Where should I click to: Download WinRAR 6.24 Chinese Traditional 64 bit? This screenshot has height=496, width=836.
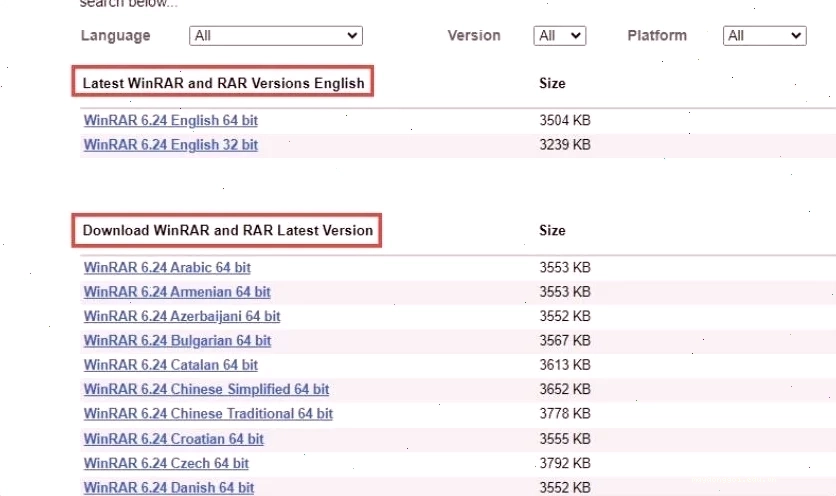point(208,414)
